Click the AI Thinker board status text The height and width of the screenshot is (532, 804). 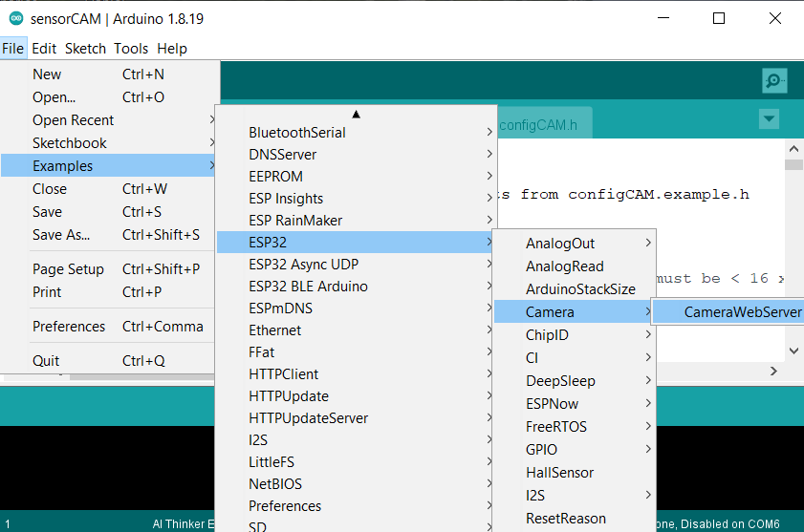pos(183,524)
